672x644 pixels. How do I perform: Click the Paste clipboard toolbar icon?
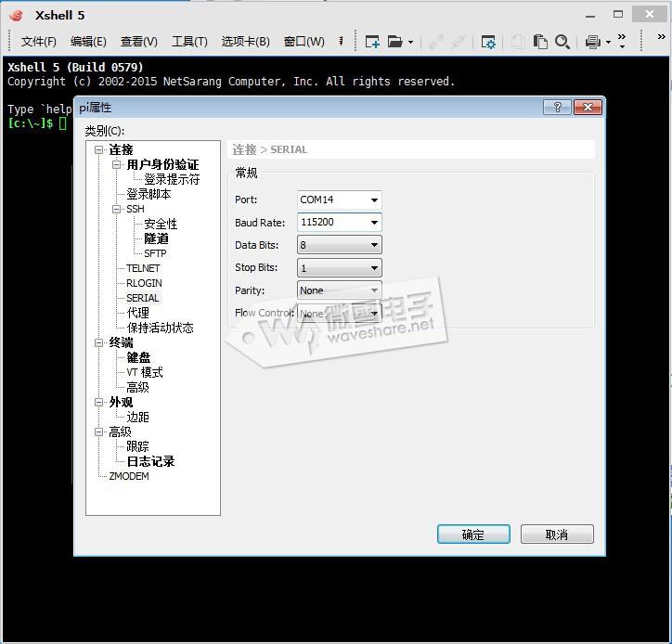click(x=540, y=42)
